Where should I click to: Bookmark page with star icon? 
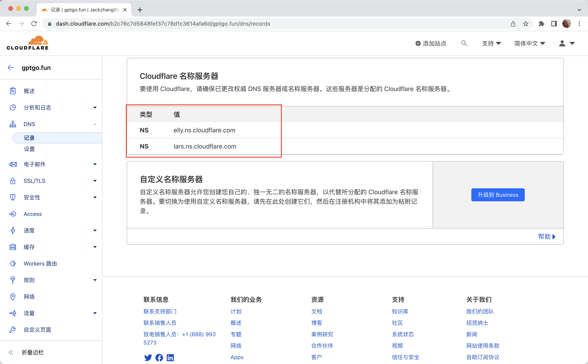526,24
